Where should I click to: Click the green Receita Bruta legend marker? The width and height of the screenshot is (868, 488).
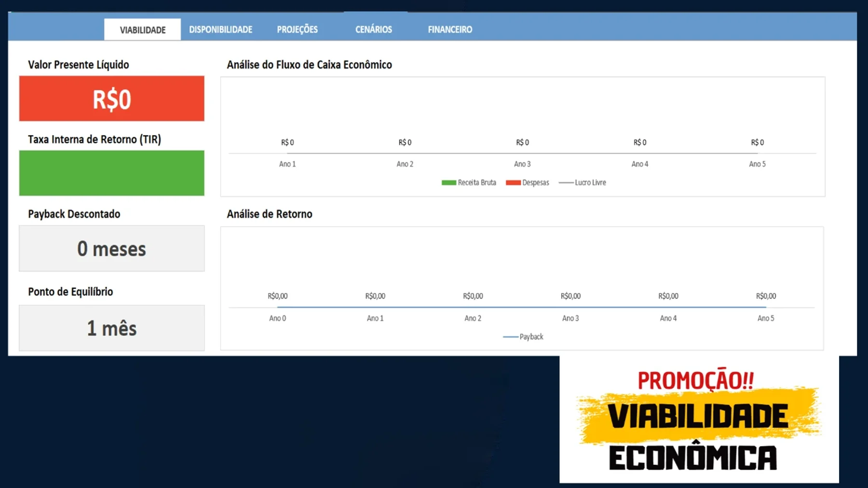pyautogui.click(x=448, y=183)
